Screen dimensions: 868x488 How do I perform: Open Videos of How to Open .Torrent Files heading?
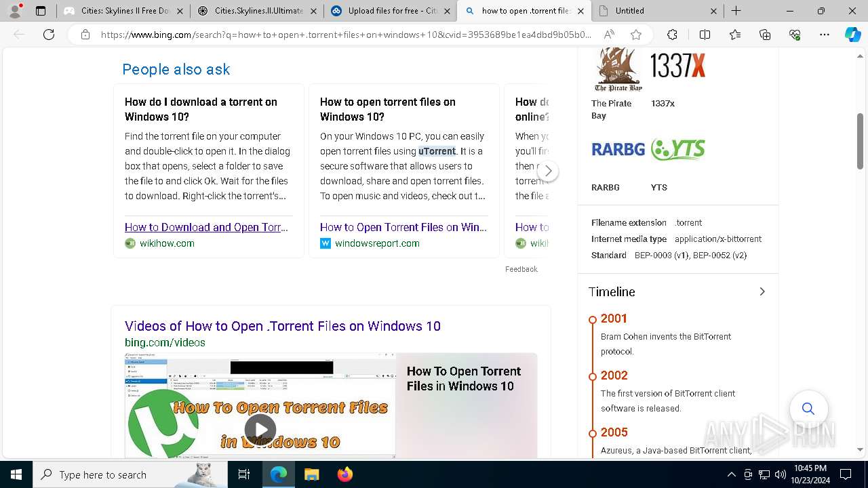pos(283,326)
